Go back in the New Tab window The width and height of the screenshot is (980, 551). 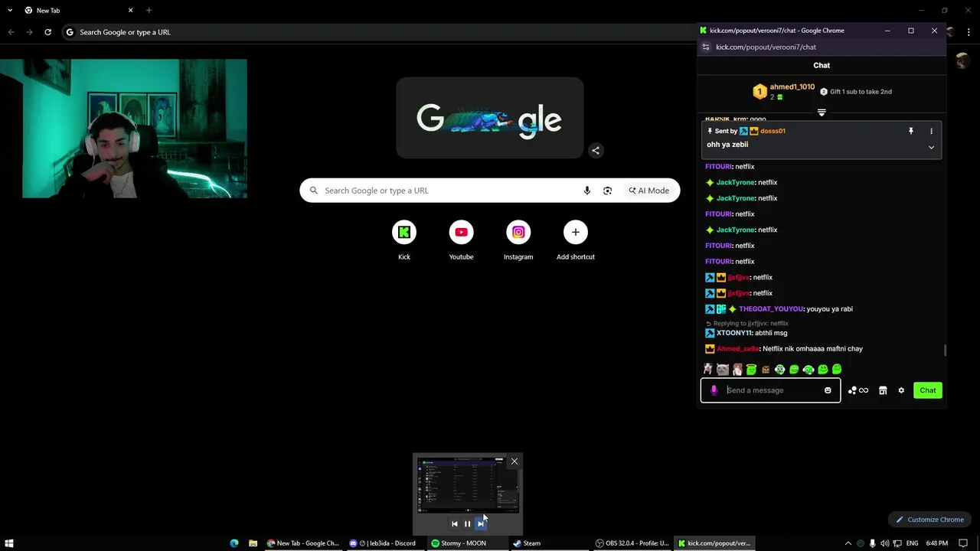11,32
